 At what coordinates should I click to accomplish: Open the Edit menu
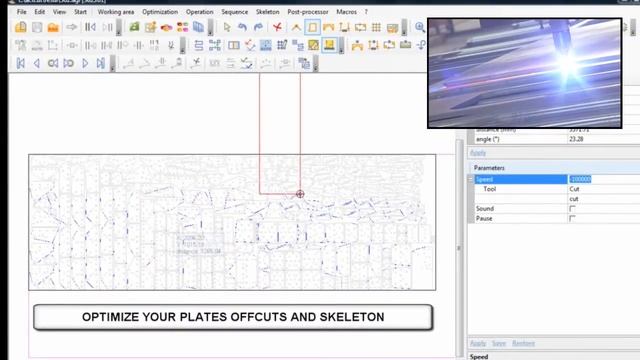[x=40, y=12]
